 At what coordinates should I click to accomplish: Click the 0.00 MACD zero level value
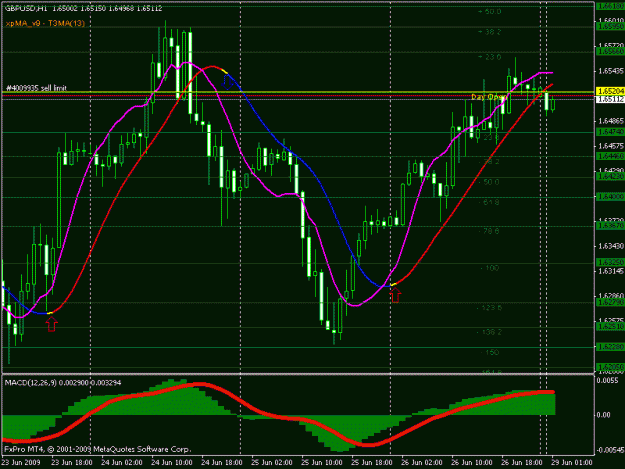[604, 415]
